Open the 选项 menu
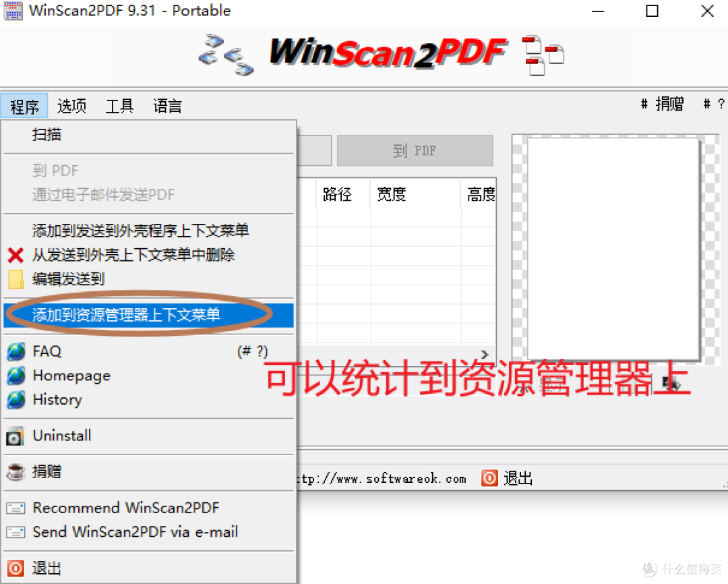The width and height of the screenshot is (728, 584). click(x=71, y=107)
